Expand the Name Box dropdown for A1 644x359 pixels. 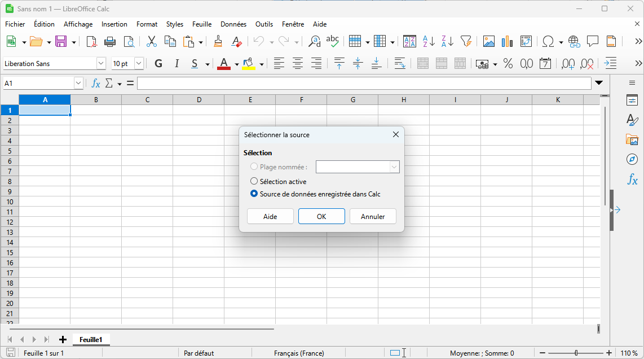[x=78, y=84]
